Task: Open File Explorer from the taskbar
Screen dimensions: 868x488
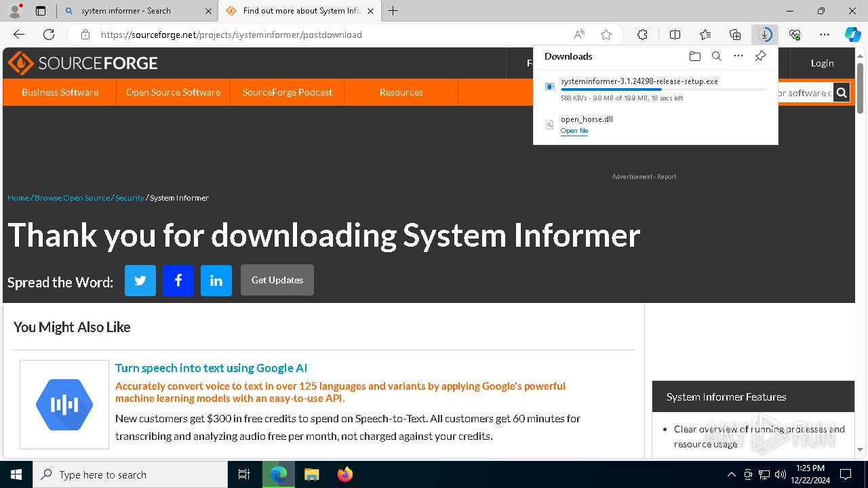Action: pyautogui.click(x=312, y=474)
